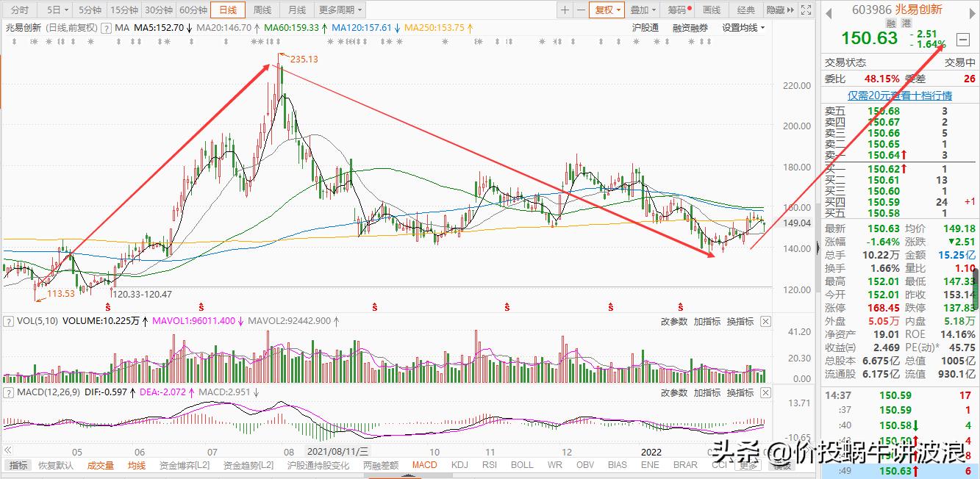
Task: Switch to 30分钟 chart tab
Action: tap(158, 10)
